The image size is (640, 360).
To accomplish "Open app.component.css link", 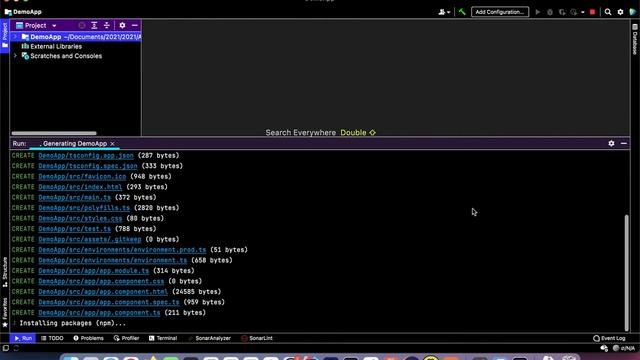I will tap(101, 281).
